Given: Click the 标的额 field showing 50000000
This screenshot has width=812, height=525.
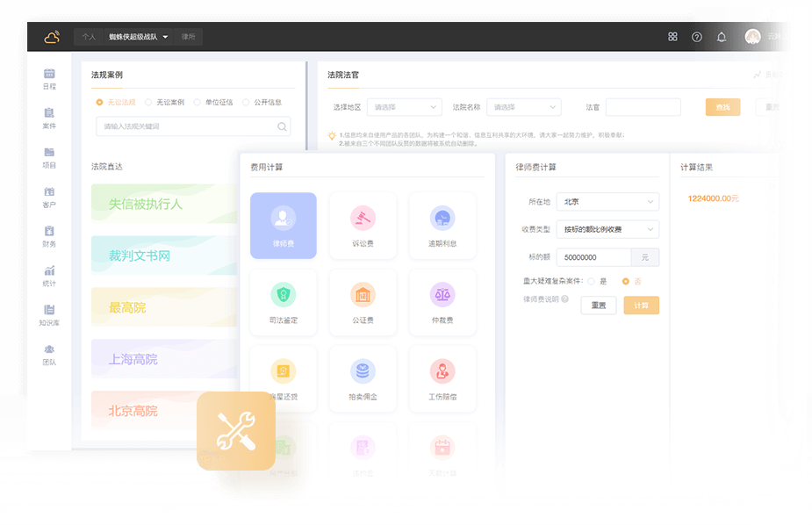Looking at the screenshot, I should [x=593, y=257].
